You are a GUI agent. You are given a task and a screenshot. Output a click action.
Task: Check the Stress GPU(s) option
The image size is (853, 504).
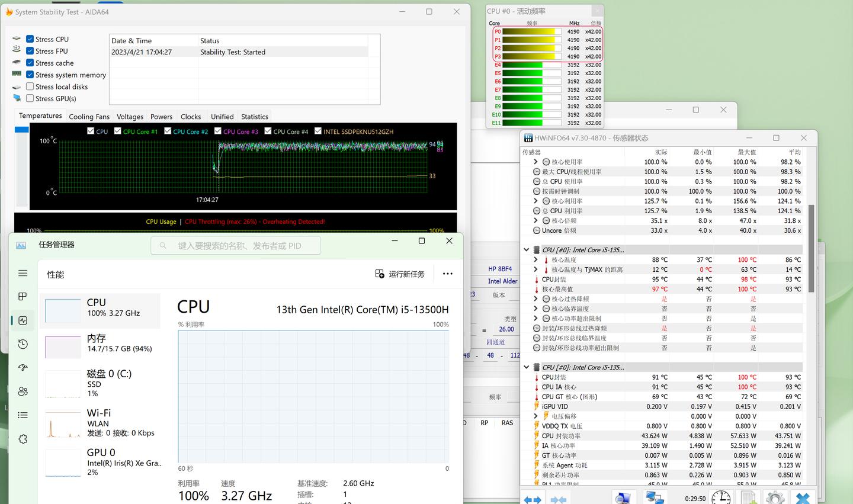coord(30,98)
